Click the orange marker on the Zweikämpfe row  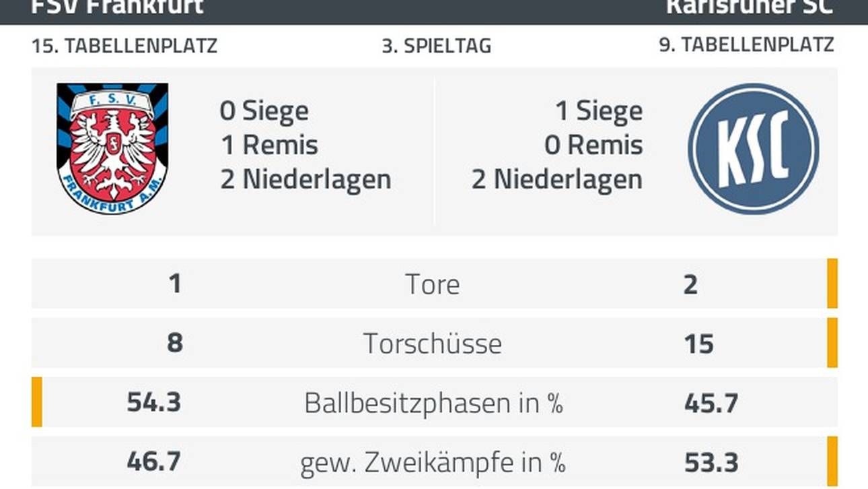tap(832, 461)
